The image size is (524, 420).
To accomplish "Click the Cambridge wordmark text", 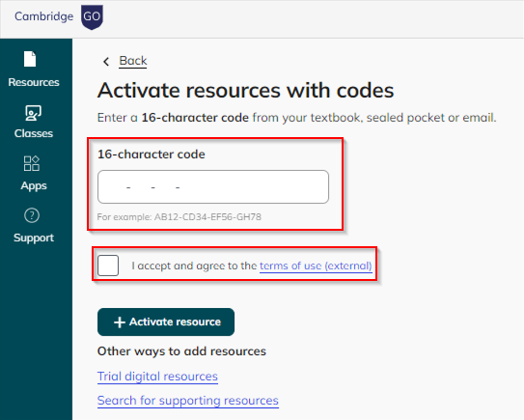I will (x=43, y=16).
